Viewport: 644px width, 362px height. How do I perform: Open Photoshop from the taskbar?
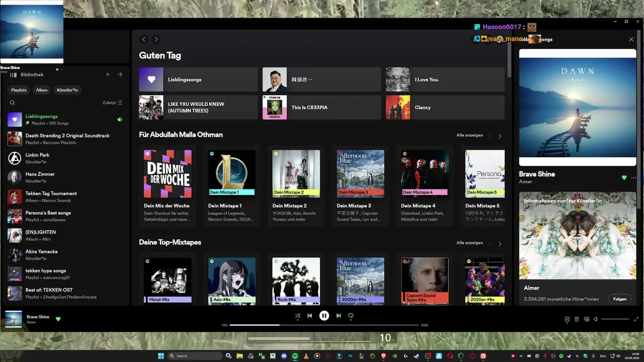tap(350, 356)
